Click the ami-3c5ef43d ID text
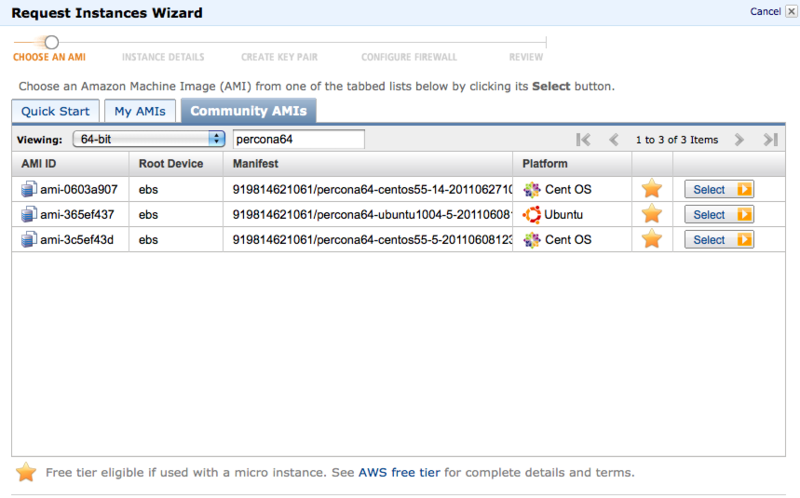Viewport: 800px width, 498px height. point(77,239)
